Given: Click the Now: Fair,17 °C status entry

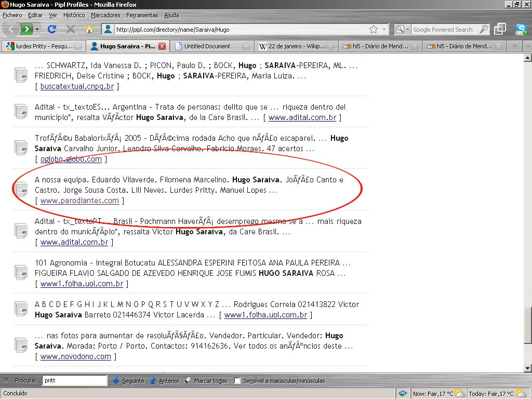Looking at the screenshot, I should coord(438,394).
